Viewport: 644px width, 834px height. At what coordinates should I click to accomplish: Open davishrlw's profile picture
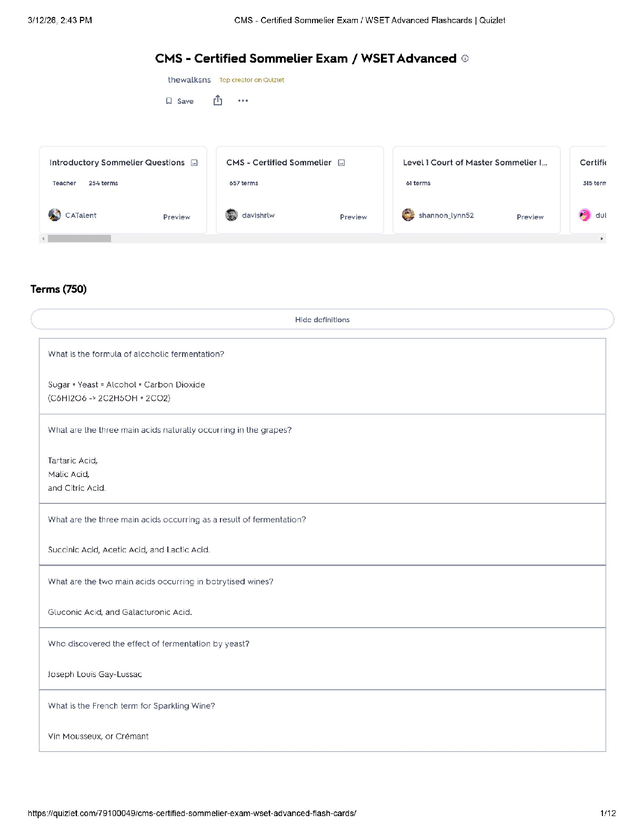pyautogui.click(x=232, y=215)
